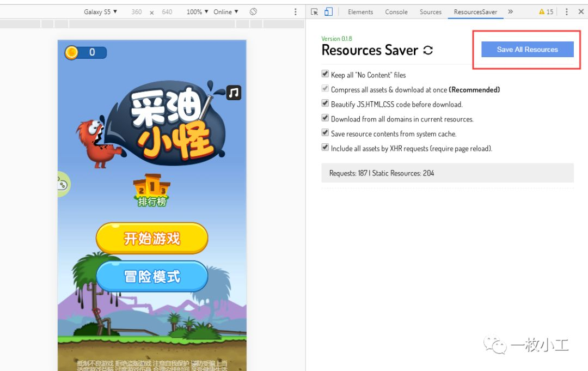Image resolution: width=588 pixels, height=371 pixels.
Task: Click the reload icon beside Resources Saver
Action: point(428,50)
